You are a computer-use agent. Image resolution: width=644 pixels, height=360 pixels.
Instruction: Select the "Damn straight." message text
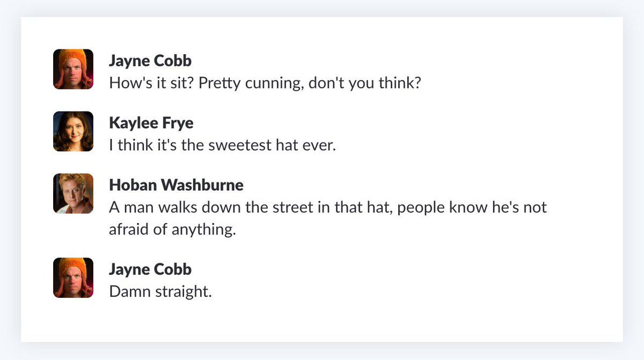point(160,292)
